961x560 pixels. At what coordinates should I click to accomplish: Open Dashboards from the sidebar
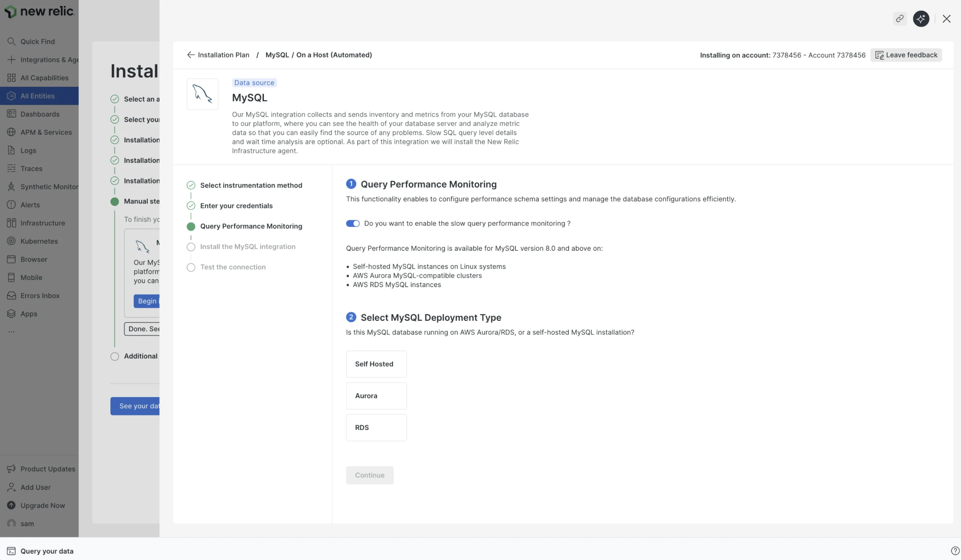coord(39,114)
